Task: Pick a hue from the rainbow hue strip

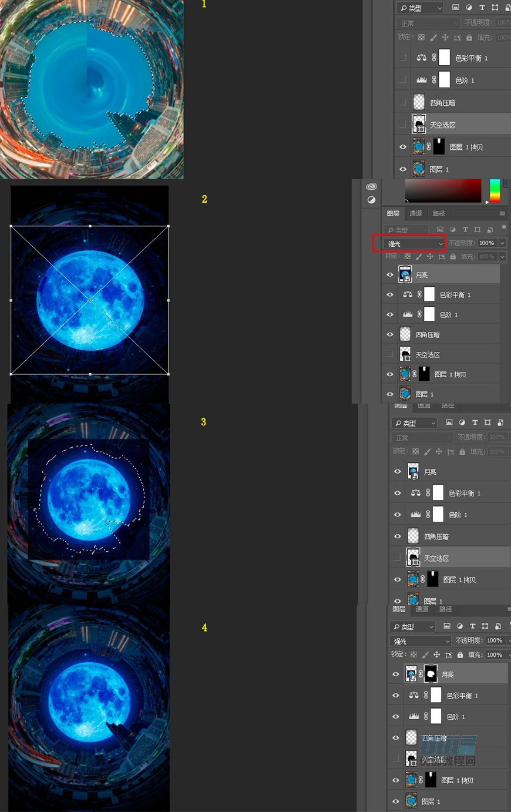Action: click(495, 191)
